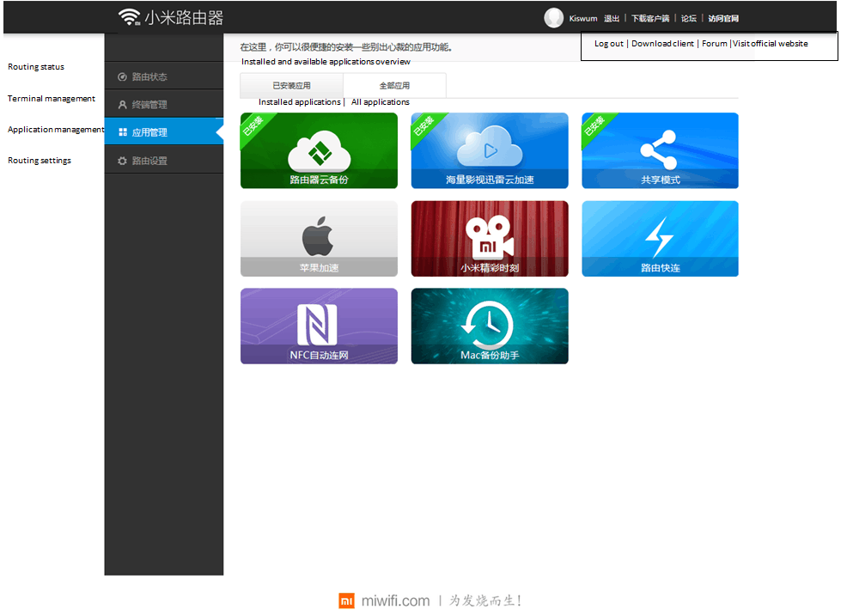Screen dimensions: 847x616
Task: Open the 路由器云备份 cloud backup app
Action: point(319,150)
